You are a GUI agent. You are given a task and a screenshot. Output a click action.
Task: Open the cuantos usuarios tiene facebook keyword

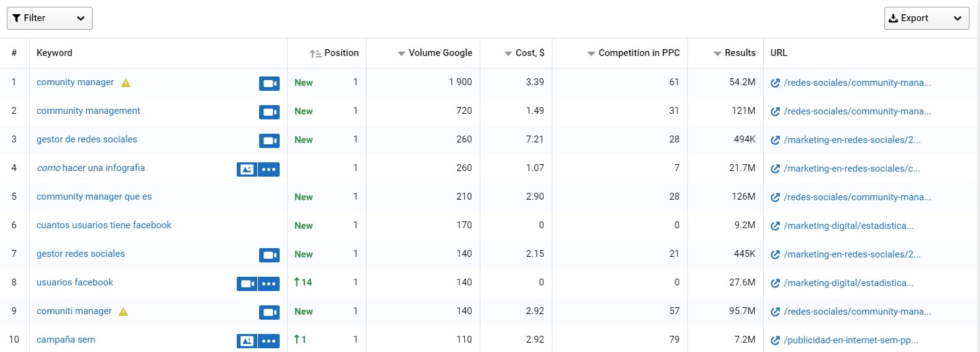104,225
